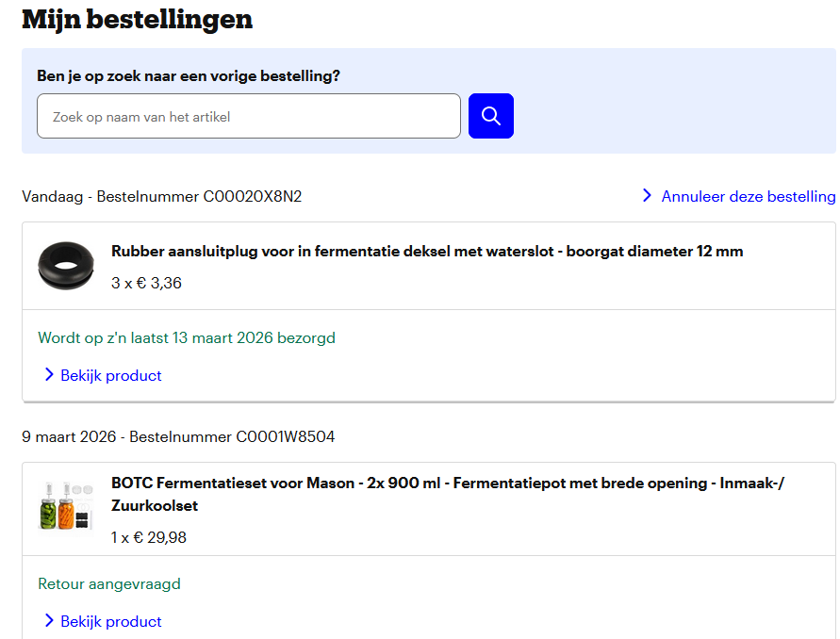
Task: Open the Rubber aansluitplug product title
Action: click(x=427, y=251)
